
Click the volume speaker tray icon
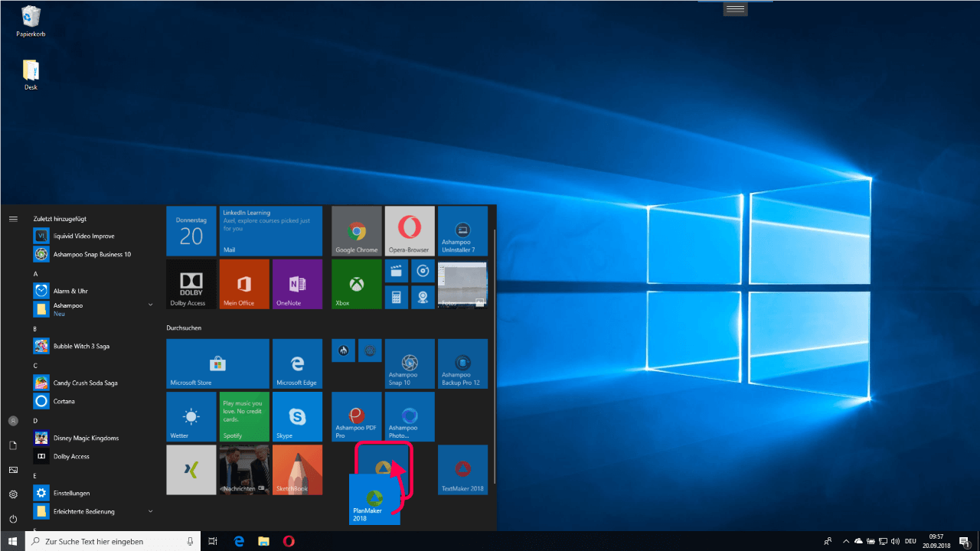[x=895, y=541]
